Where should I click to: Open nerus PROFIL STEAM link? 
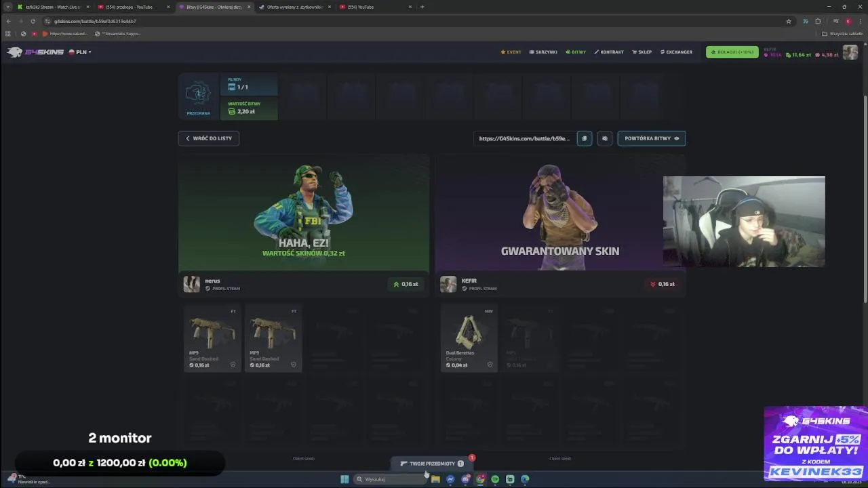coord(223,289)
